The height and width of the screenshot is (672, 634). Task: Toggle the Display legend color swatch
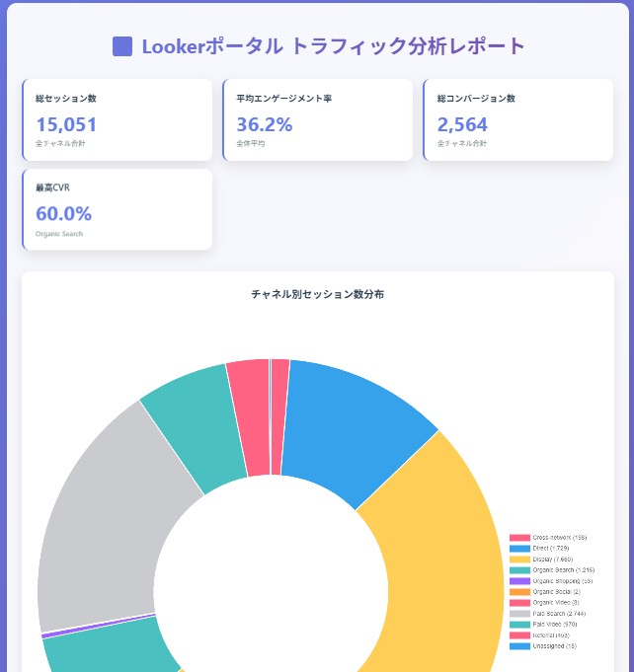[x=519, y=560]
